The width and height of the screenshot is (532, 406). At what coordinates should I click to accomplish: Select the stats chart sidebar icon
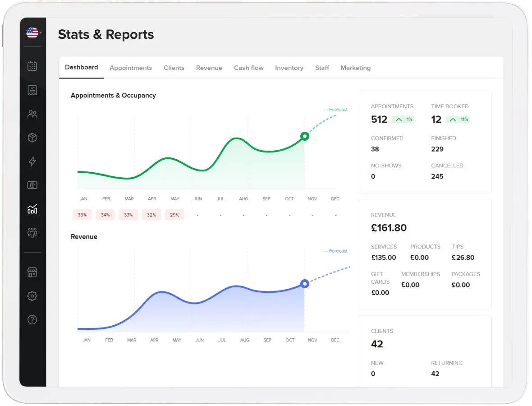32,209
